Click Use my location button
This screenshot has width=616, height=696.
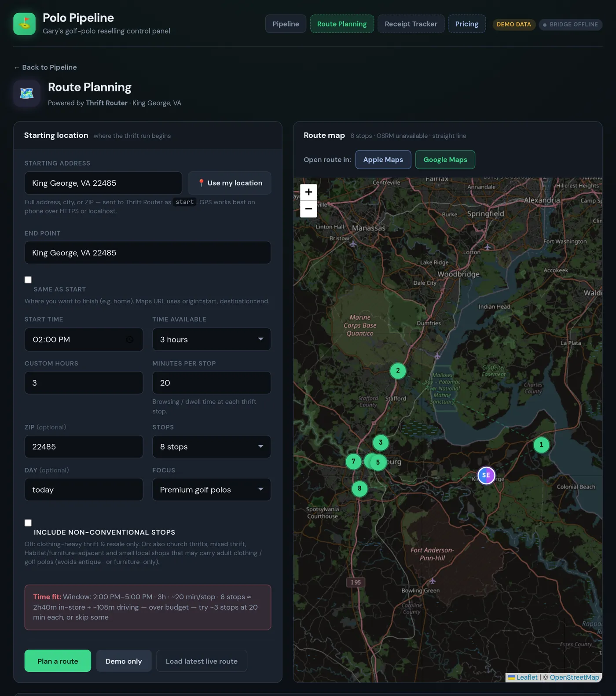coord(230,183)
